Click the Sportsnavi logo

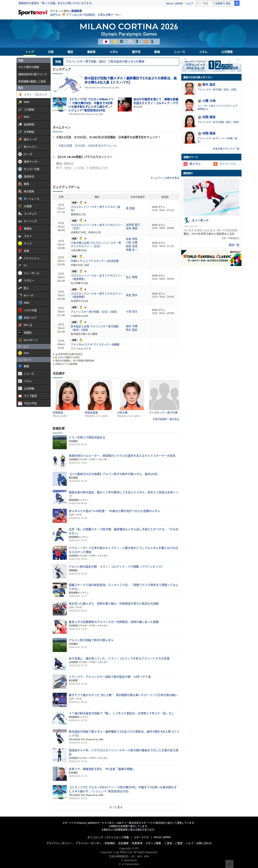click(x=32, y=12)
